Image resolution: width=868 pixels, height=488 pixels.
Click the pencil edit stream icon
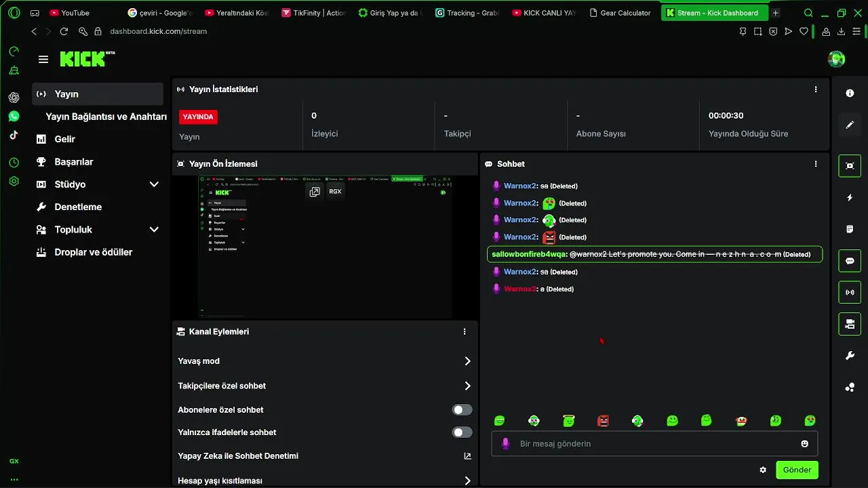point(850,125)
